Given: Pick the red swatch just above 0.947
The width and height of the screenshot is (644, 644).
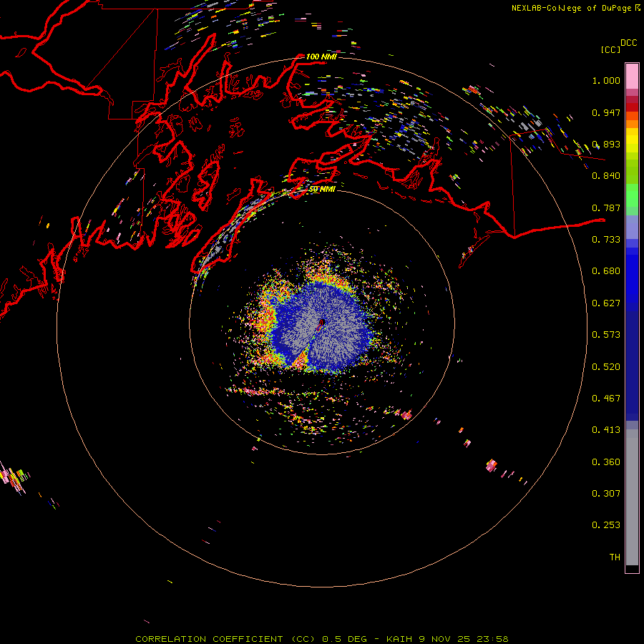Looking at the screenshot, I should (x=632, y=107).
